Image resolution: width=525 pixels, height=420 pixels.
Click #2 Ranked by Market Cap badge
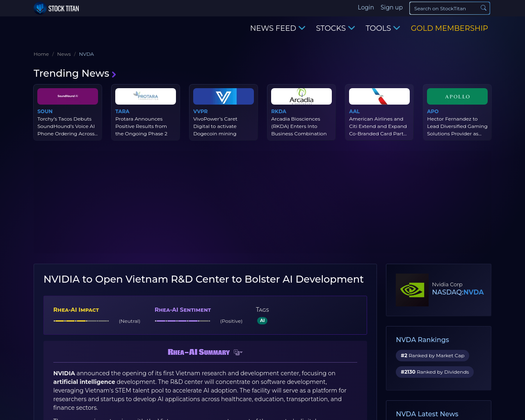point(433,356)
